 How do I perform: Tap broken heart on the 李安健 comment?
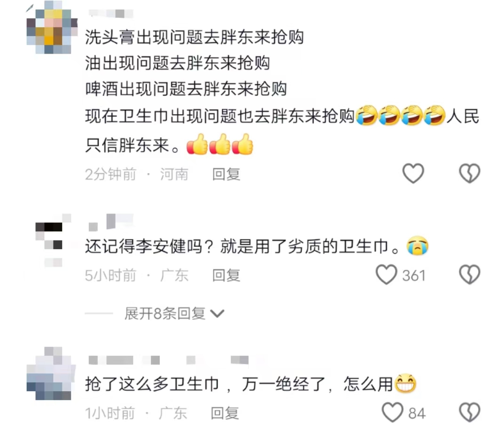coord(470,275)
